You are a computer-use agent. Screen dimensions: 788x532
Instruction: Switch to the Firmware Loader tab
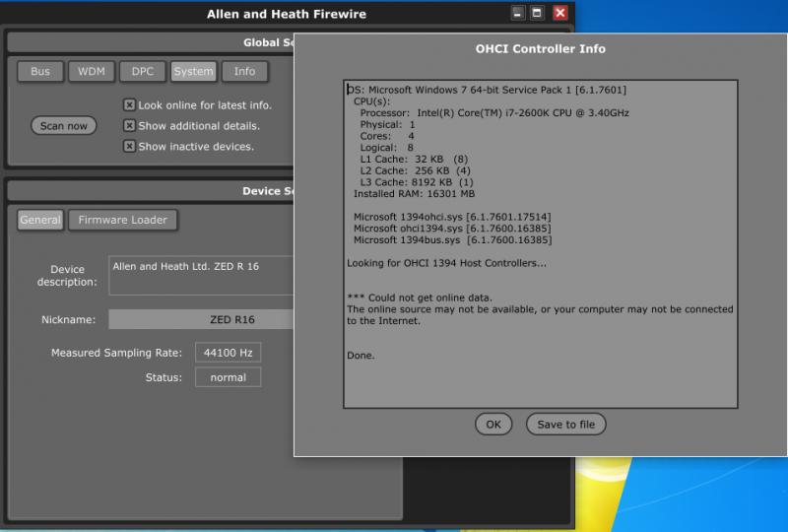pos(122,220)
